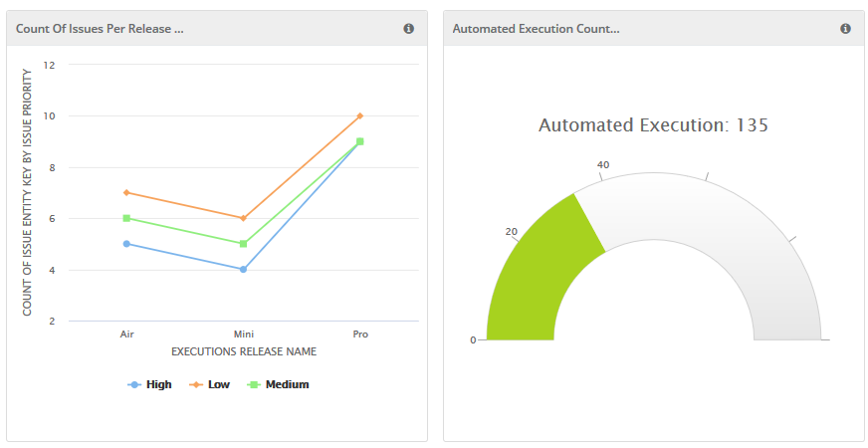Toggle the Low series in legend
This screenshot has width=868, height=448.
tap(210, 384)
